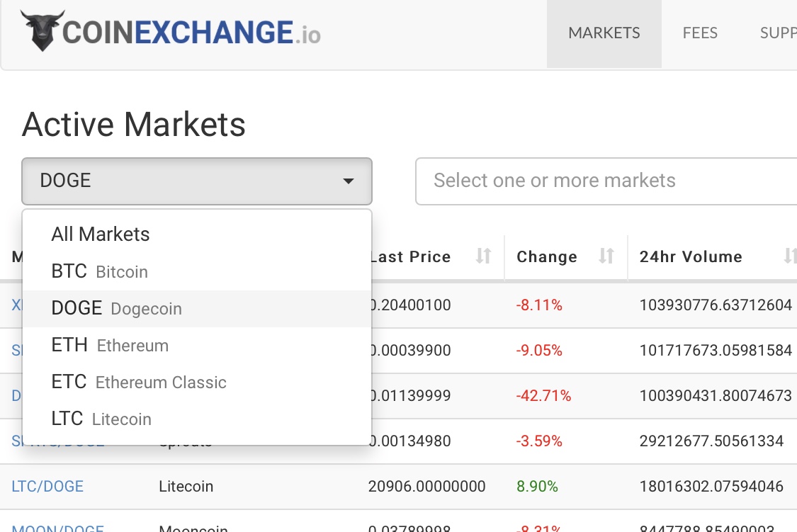Click the -8.11% change value
797x532 pixels.
coord(539,305)
